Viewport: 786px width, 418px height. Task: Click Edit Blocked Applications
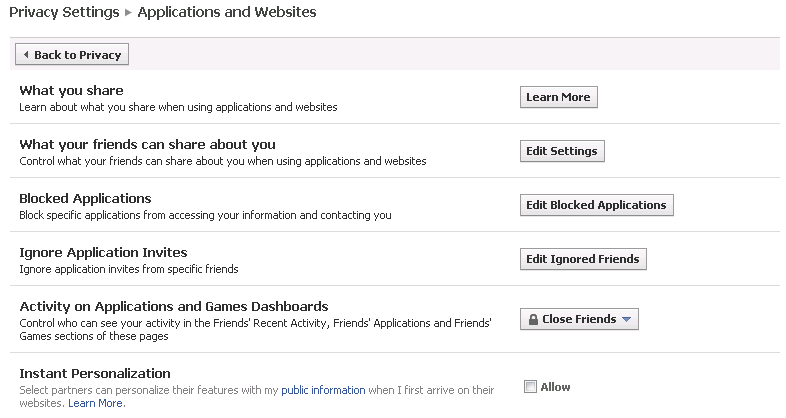(x=597, y=205)
